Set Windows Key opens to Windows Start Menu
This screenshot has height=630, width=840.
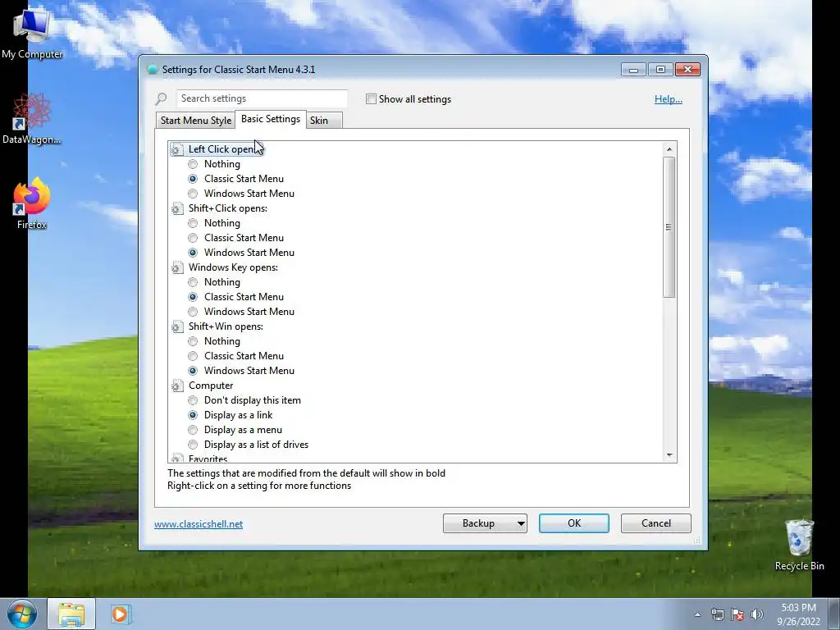[193, 312]
